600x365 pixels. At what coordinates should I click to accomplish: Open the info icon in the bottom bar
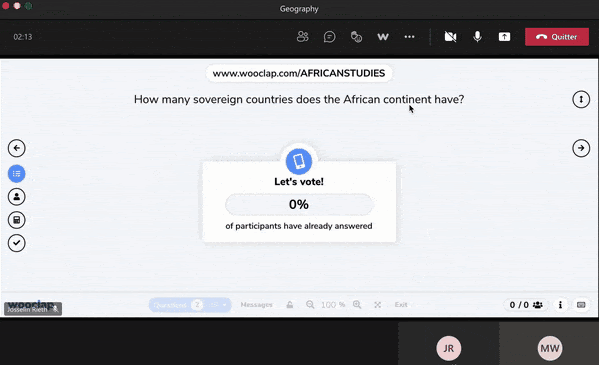point(560,305)
